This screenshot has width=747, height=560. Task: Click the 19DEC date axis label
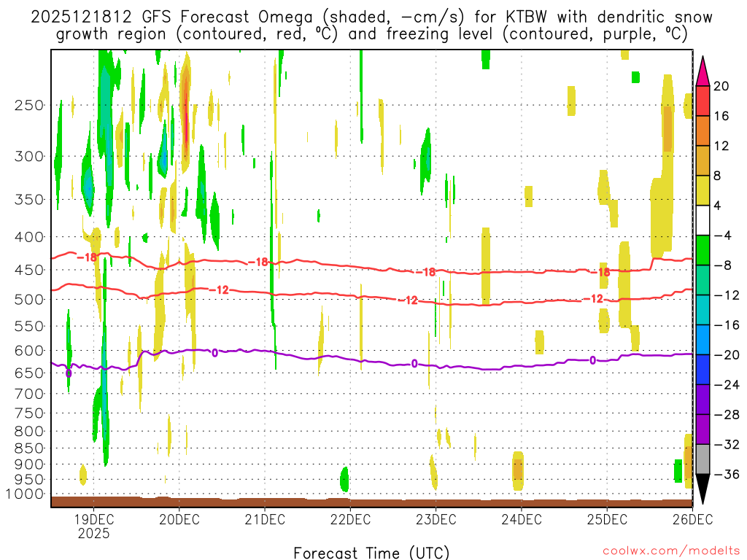[x=94, y=519]
